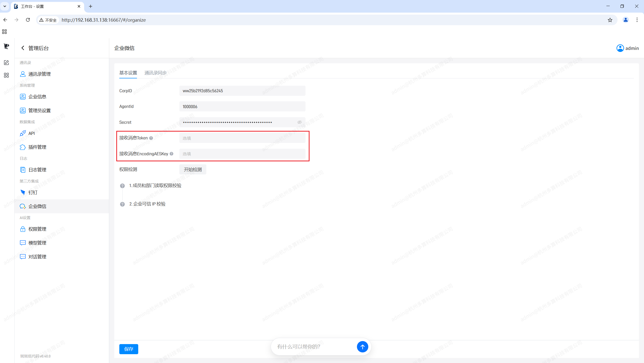
Task: Click the browser back arrow
Action: [5, 20]
